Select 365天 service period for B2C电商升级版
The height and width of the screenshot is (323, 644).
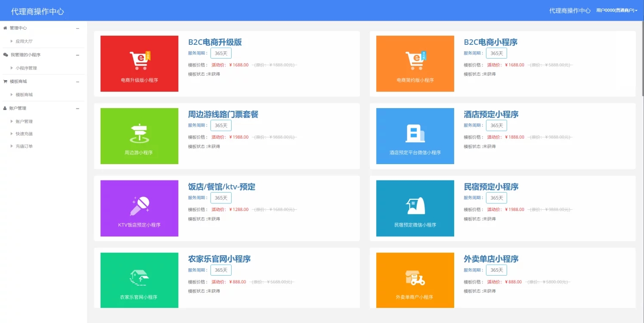pos(221,53)
